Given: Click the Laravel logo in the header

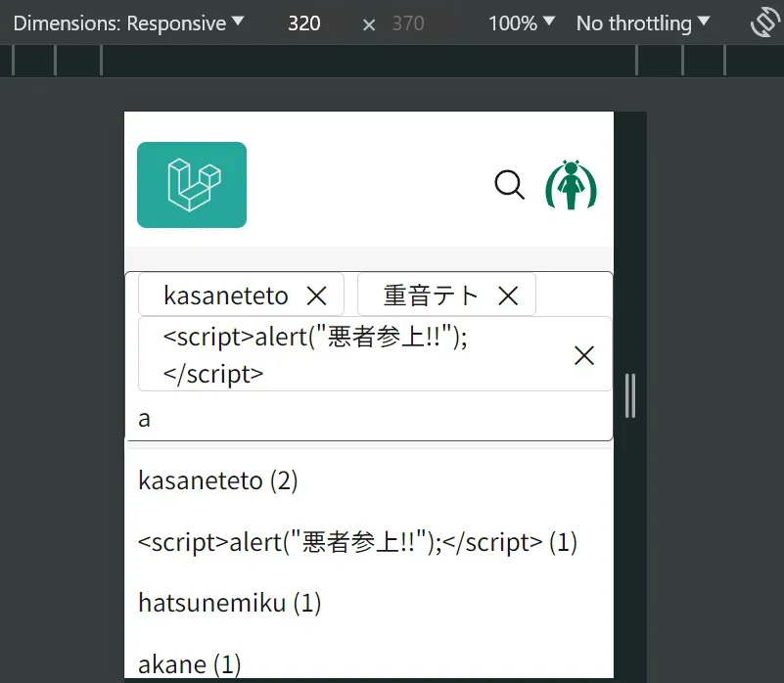Looking at the screenshot, I should [192, 185].
